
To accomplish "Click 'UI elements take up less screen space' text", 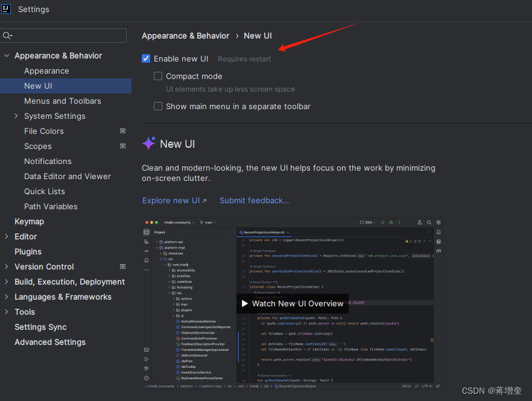I will [x=230, y=89].
